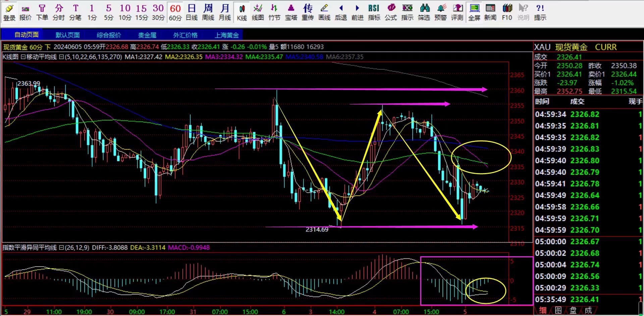Switch to the 日线 daily period

tap(192, 12)
